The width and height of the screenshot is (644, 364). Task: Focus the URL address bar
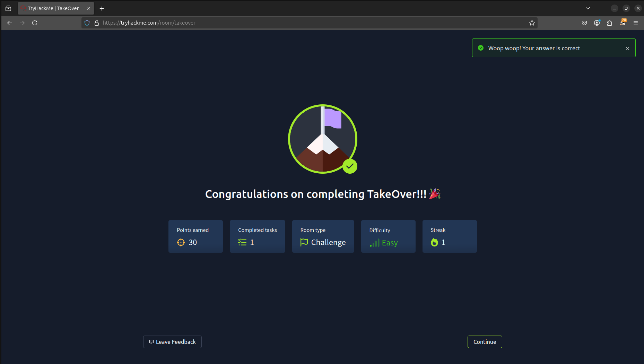coord(312,23)
